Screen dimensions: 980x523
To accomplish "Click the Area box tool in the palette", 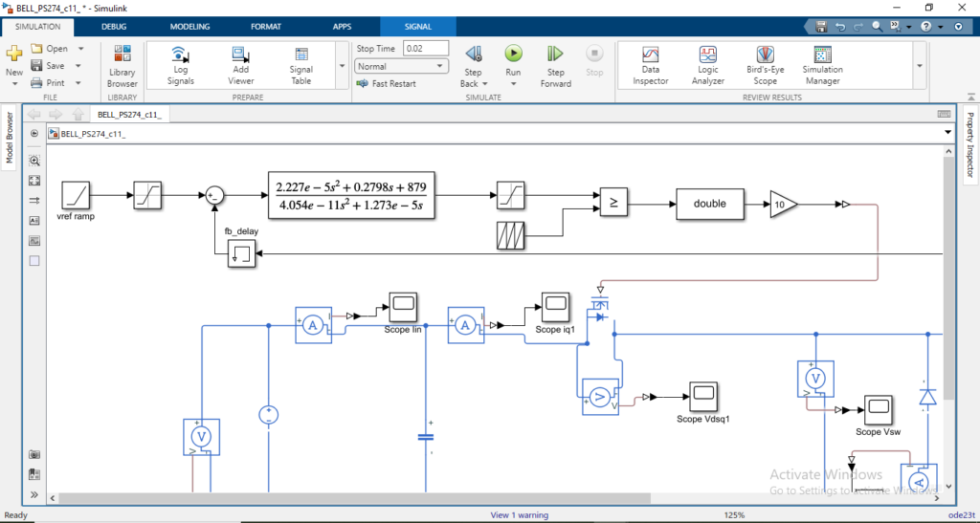I will coord(34,261).
